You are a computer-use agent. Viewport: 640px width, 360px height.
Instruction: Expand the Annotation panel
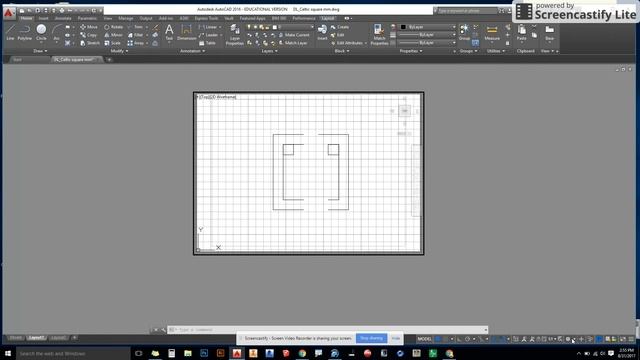point(192,51)
